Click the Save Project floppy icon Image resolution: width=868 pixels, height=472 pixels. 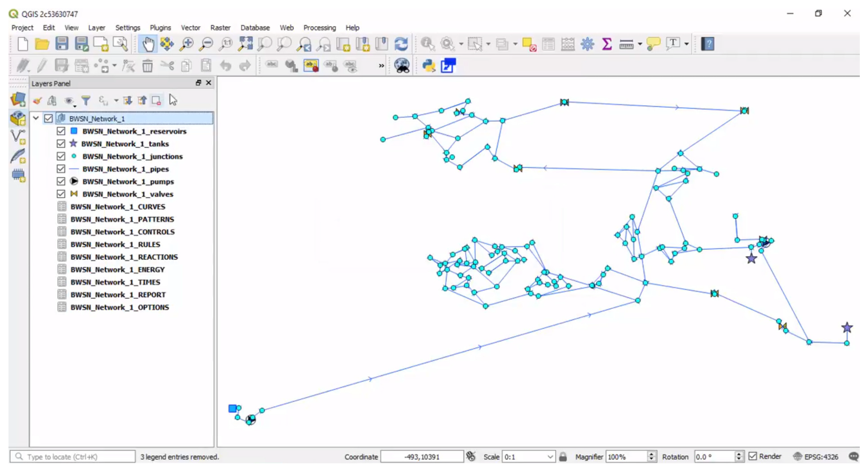pyautogui.click(x=62, y=44)
